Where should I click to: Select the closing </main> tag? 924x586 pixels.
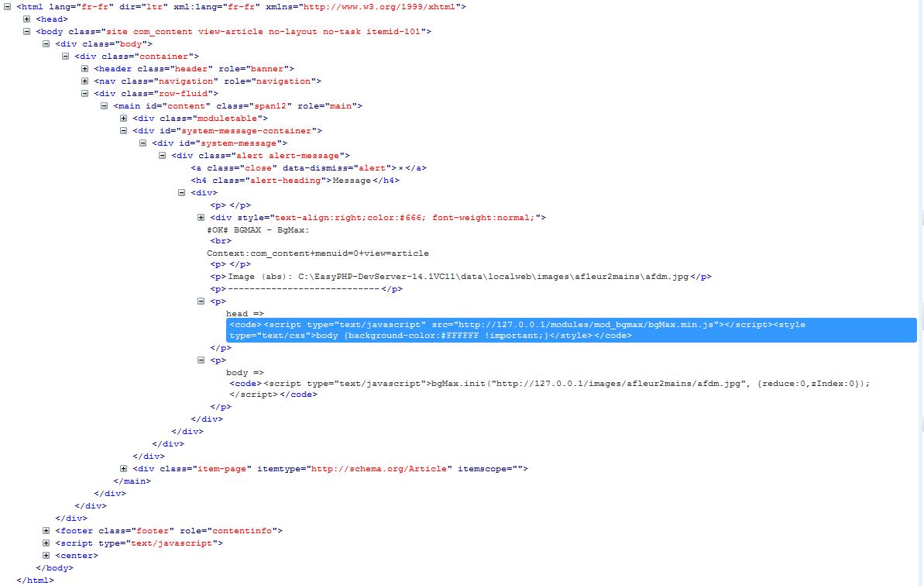point(132,481)
